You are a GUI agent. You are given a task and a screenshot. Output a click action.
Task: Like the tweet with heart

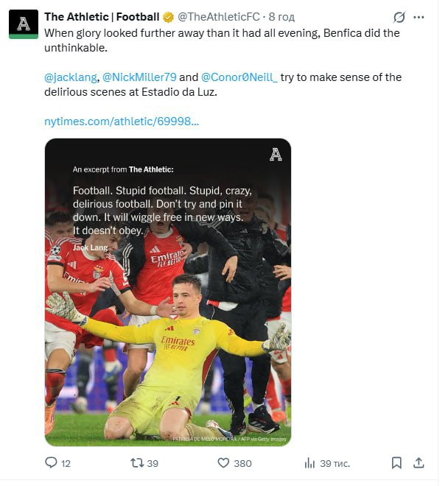click(224, 462)
